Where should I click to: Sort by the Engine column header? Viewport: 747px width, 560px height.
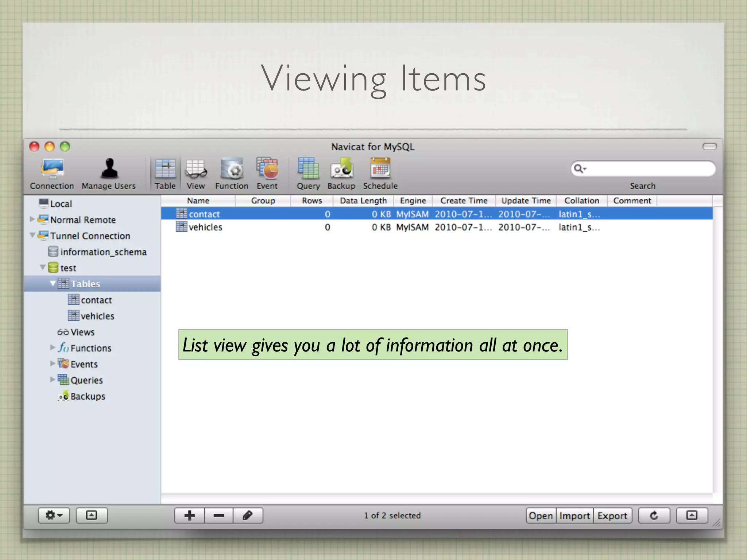[x=413, y=201]
